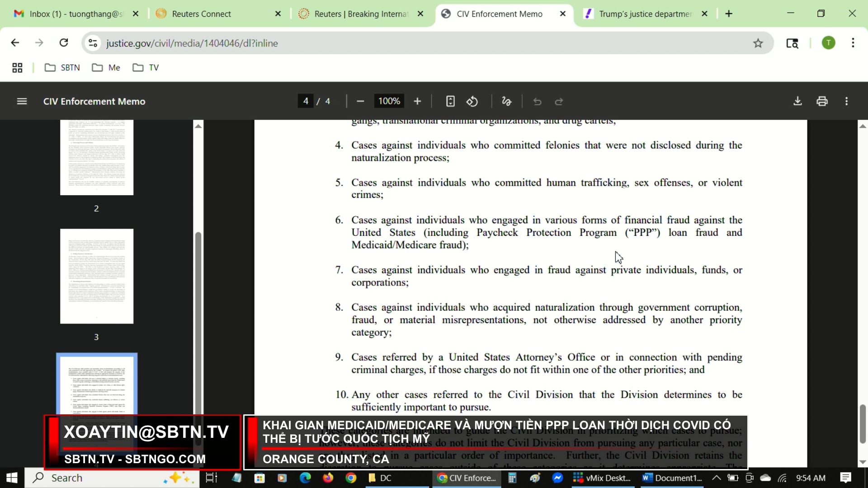The image size is (868, 488).
Task: Reload the current page
Action: (x=64, y=43)
